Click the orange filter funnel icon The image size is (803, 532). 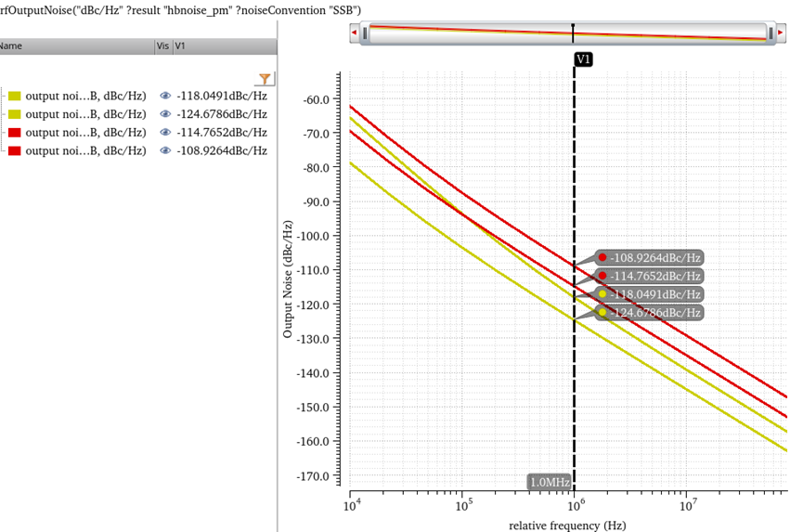click(x=265, y=80)
